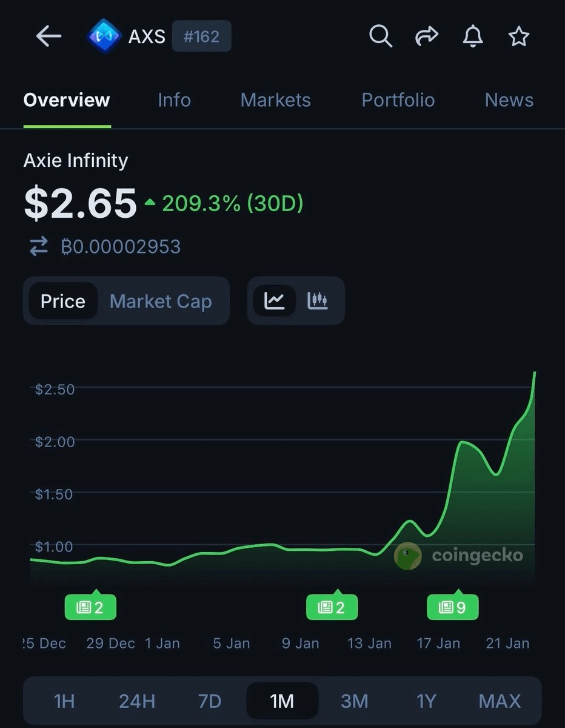Tap the back arrow icon
Screen dimensions: 565x728
click(48, 36)
